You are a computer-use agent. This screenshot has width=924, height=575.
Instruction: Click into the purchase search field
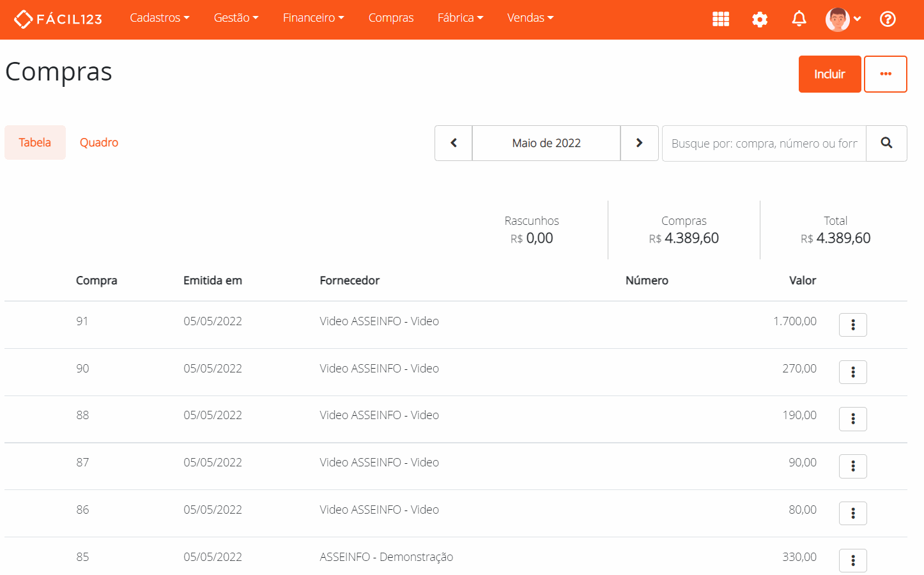pyautogui.click(x=764, y=143)
